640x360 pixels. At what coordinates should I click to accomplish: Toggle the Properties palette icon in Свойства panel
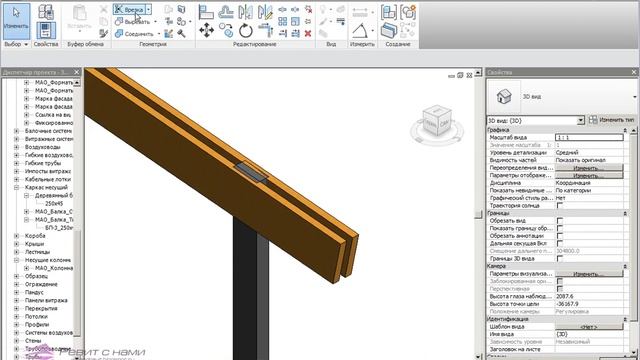46,31
